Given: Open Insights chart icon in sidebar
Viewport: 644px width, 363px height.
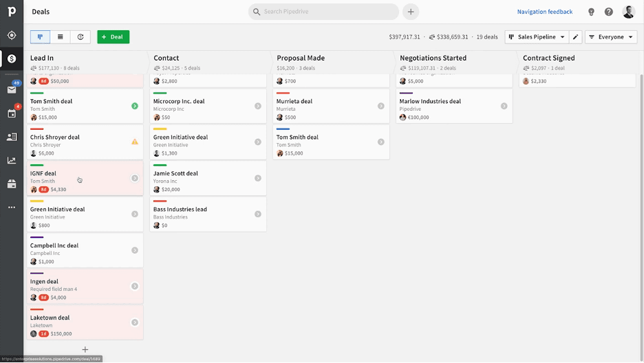Looking at the screenshot, I should click(12, 160).
